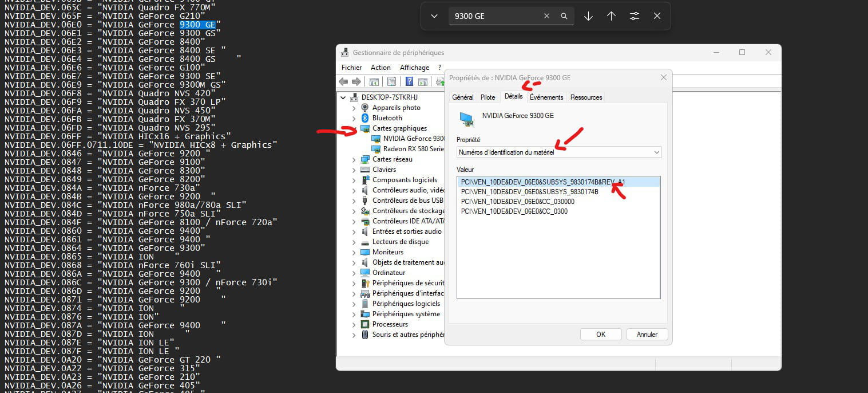
Task: Click the Composants logiciels icon
Action: click(365, 180)
